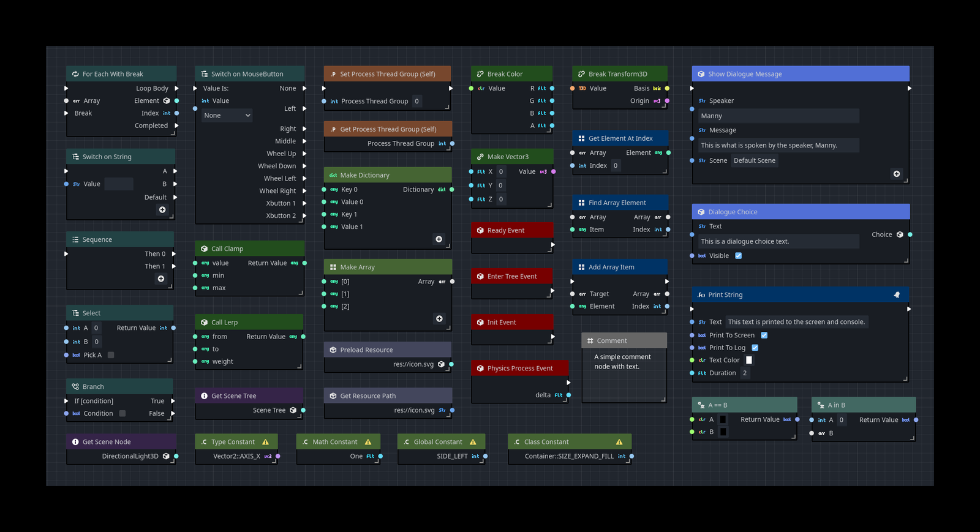The image size is (980, 532).
Task: Enable the Pick A checkbox in Select node
Action: coord(111,355)
